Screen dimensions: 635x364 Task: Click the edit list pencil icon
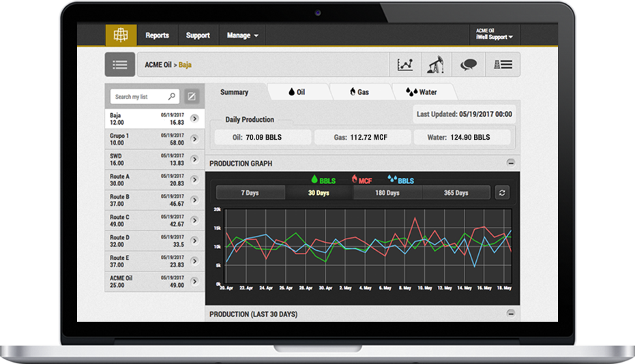coord(192,97)
